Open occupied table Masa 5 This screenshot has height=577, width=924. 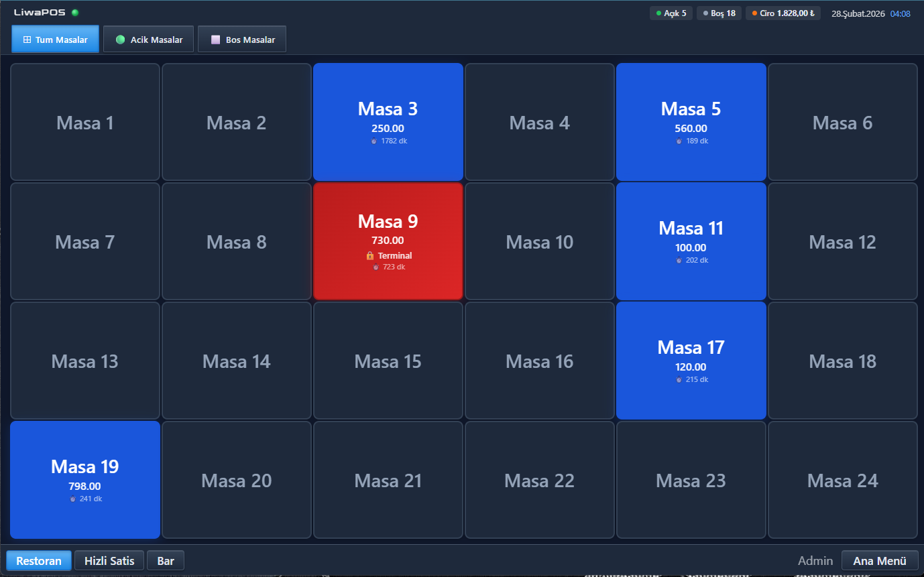tap(691, 121)
